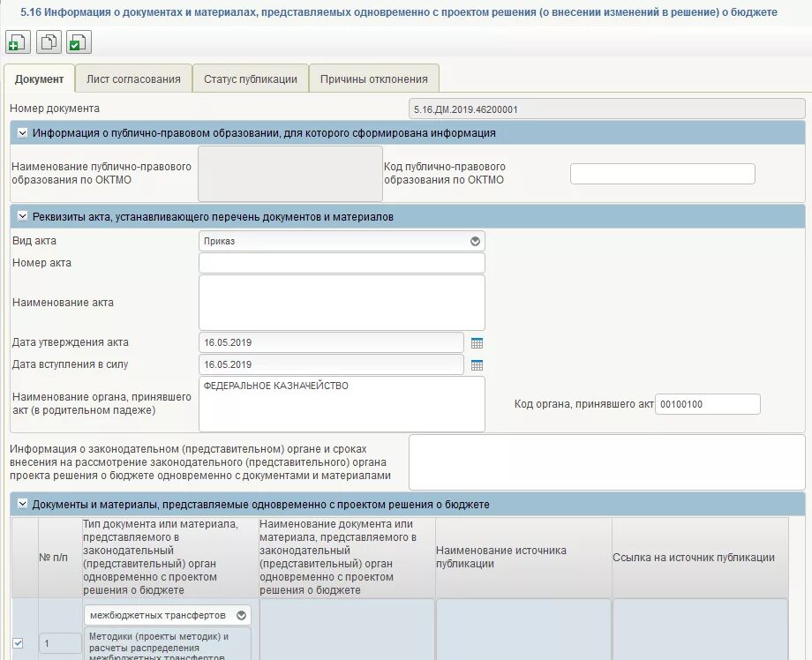812x660 pixels.
Task: Open calendar for Дата вступления в силу
Action: point(477,365)
